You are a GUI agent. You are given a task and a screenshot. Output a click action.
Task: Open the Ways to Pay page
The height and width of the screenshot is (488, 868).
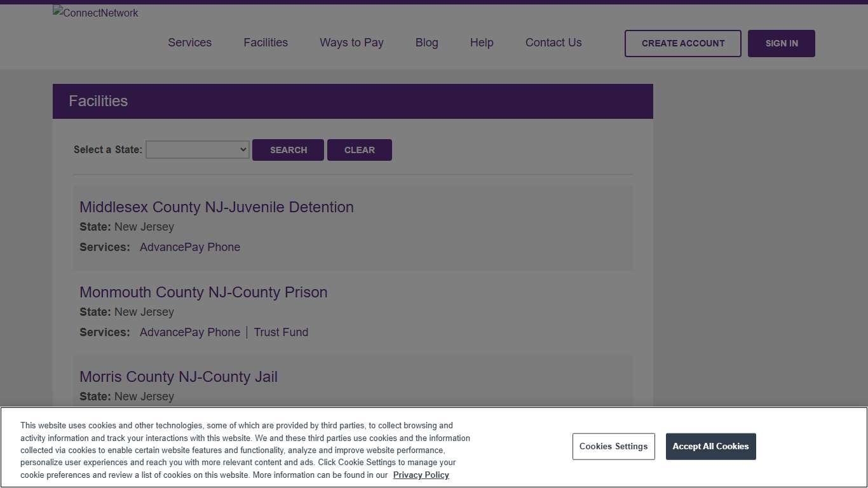point(351,43)
